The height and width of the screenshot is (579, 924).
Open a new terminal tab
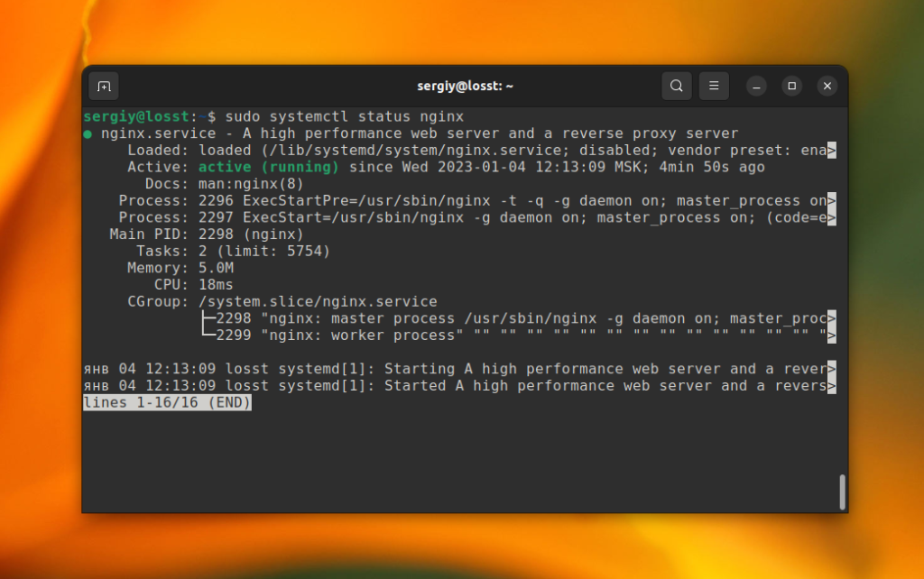(x=103, y=86)
